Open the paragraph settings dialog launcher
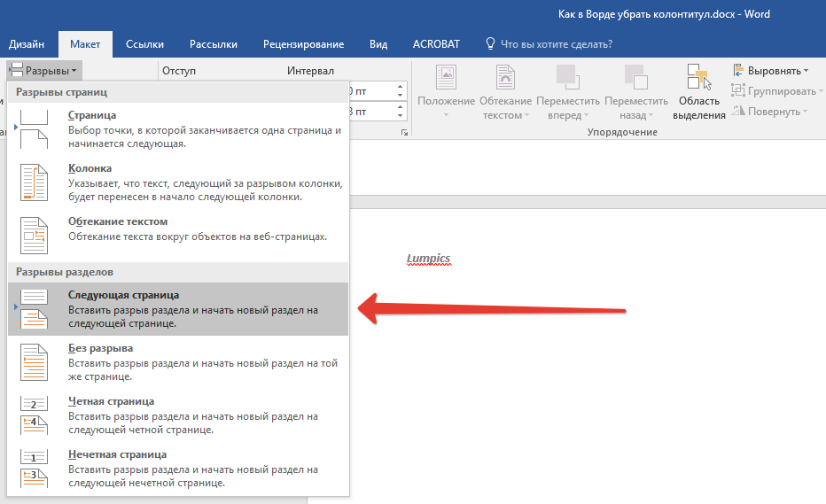Viewport: 826px width, 504px height. pos(405,132)
